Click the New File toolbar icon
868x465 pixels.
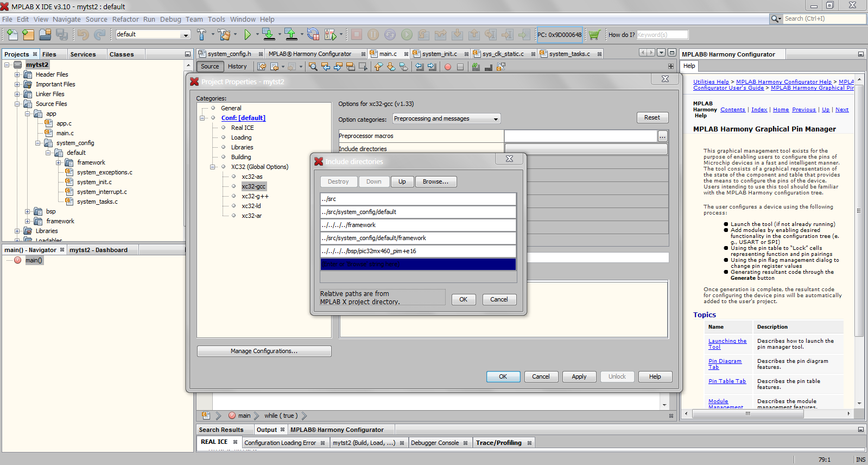(x=12, y=35)
